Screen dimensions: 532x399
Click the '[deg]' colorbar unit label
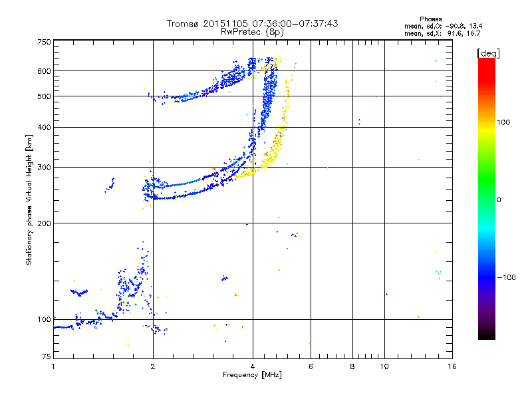[x=488, y=53]
